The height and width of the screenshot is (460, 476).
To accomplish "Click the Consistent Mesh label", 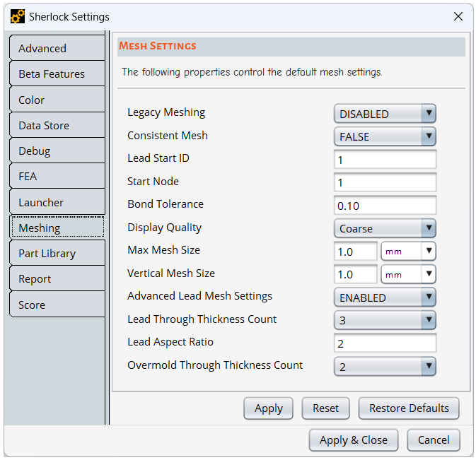I will coord(168,136).
